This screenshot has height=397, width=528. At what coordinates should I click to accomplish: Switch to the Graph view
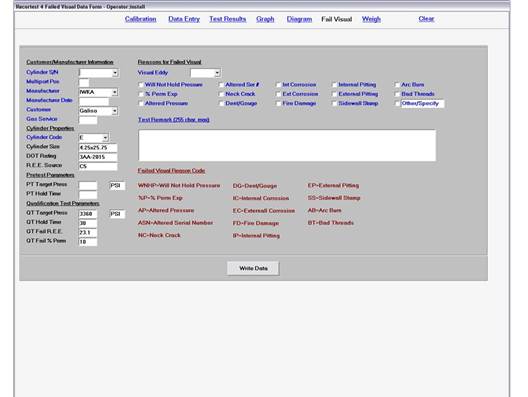click(x=265, y=19)
